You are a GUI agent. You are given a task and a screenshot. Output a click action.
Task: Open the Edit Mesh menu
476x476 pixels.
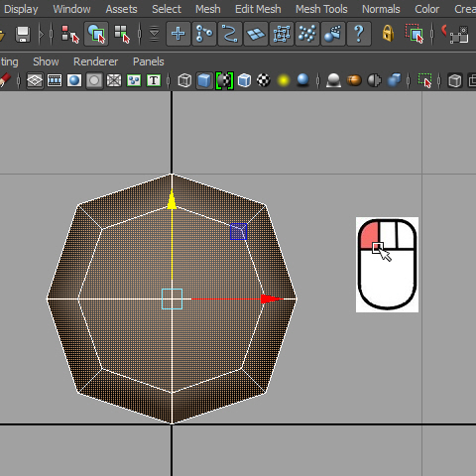pyautogui.click(x=258, y=9)
